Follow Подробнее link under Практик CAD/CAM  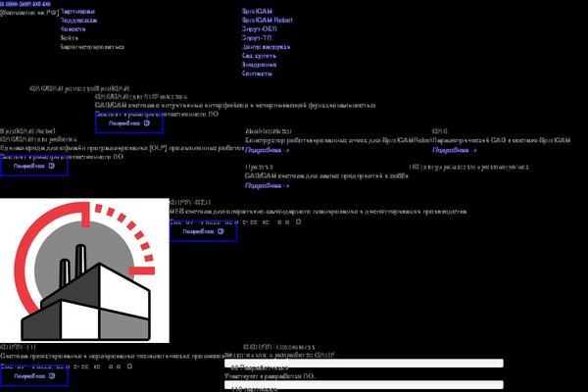tap(267, 185)
